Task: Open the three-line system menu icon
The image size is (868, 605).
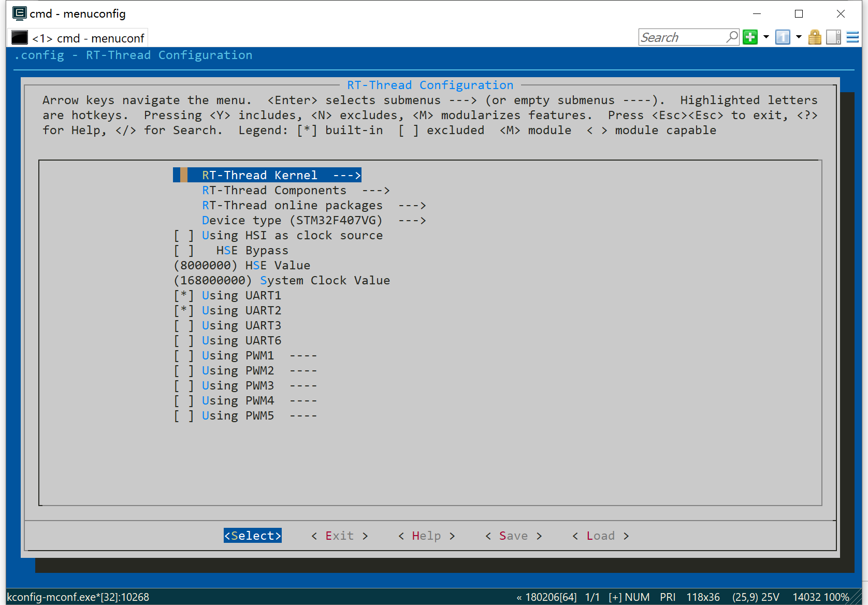Action: pyautogui.click(x=852, y=37)
